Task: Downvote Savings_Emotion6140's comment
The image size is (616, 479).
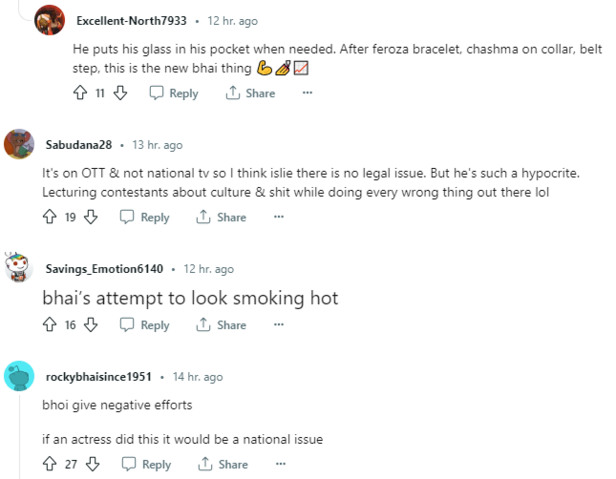Action: pos(91,325)
